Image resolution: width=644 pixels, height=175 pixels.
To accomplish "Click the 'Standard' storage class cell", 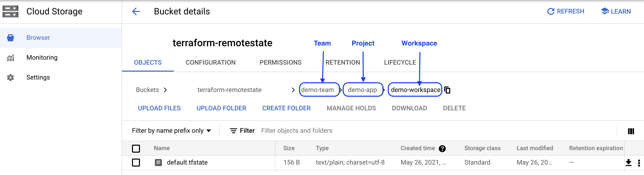I will pyautogui.click(x=477, y=163).
